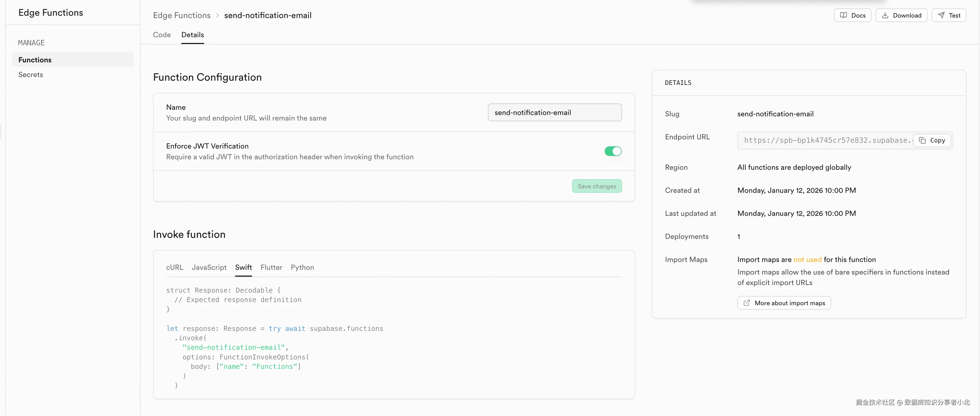
Task: Click into the function Name field
Action: pos(554,113)
